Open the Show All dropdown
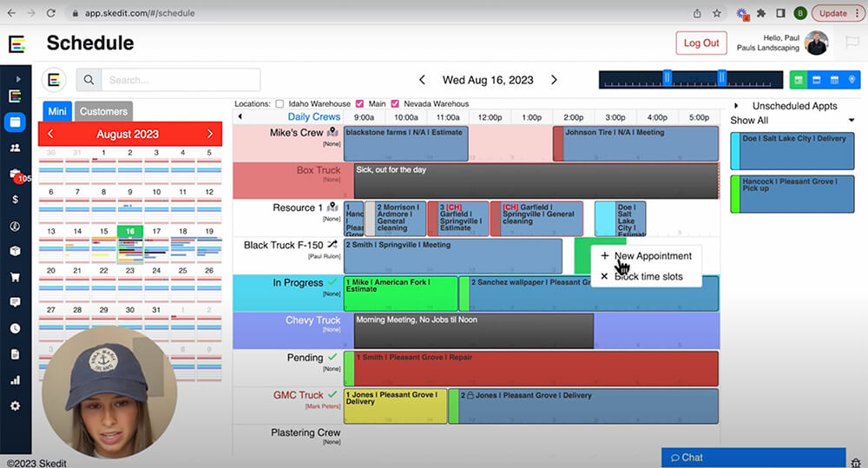Image resolution: width=868 pixels, height=468 pixels. pyautogui.click(x=792, y=121)
